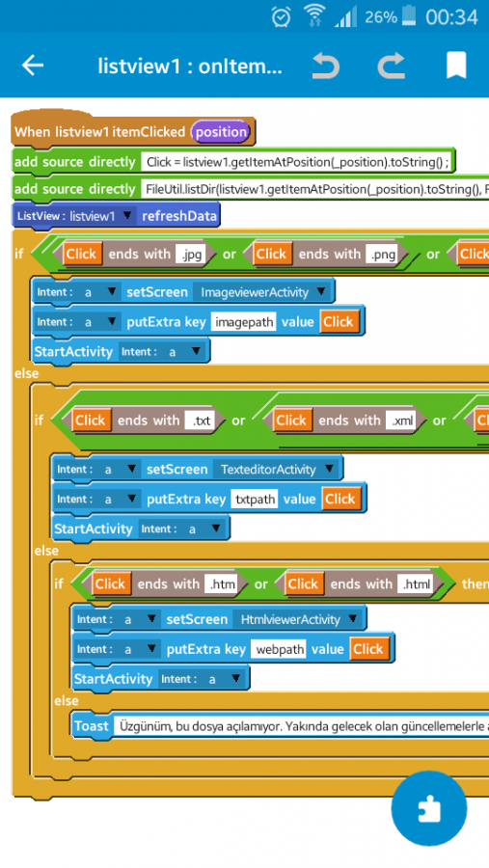Select Click value in webpath putExtra
Screen dimensions: 489x868
pyautogui.click(x=368, y=649)
